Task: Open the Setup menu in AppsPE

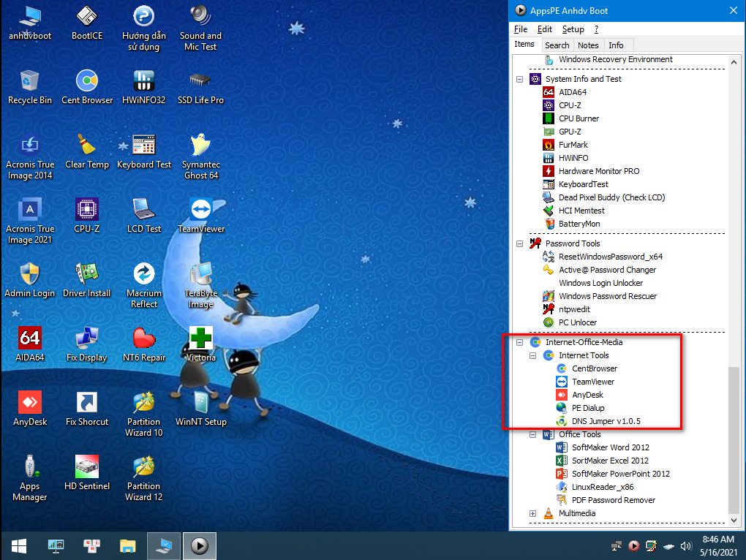Action: [x=573, y=29]
